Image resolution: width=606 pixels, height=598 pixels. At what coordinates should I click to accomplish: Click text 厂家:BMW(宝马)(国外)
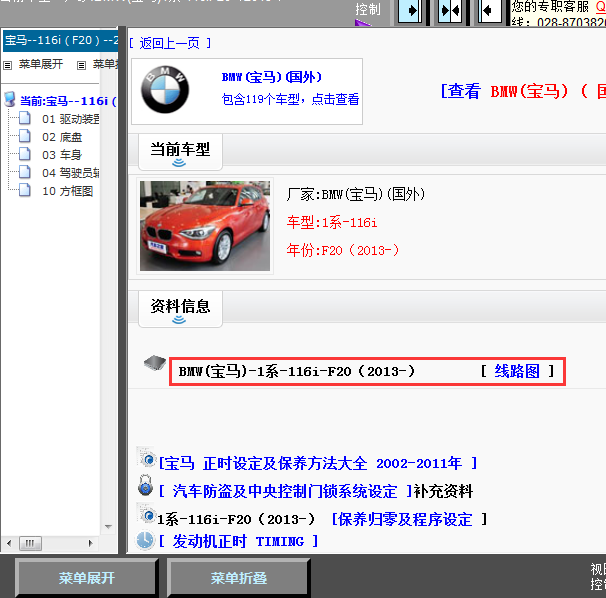(356, 194)
